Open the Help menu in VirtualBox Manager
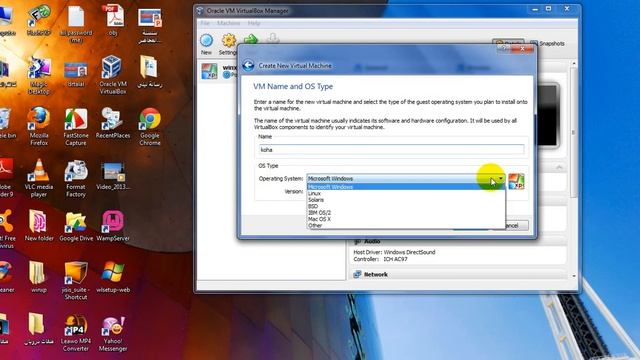Viewport: 640px width, 360px height. (253, 23)
